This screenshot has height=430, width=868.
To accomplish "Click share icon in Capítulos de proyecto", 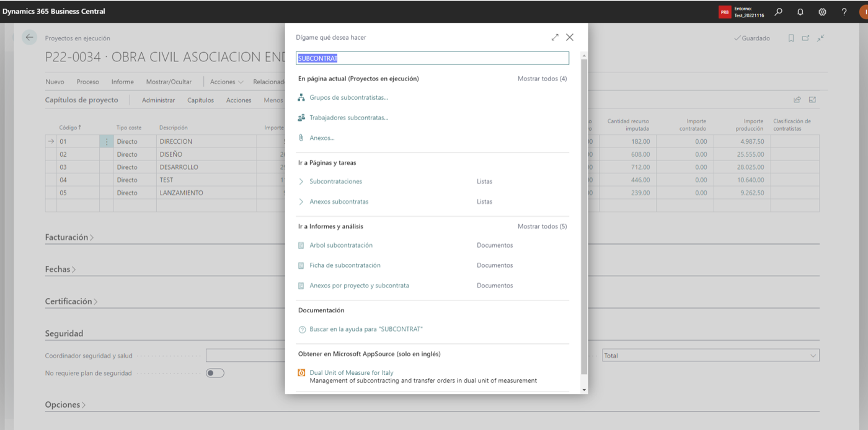I will [797, 100].
